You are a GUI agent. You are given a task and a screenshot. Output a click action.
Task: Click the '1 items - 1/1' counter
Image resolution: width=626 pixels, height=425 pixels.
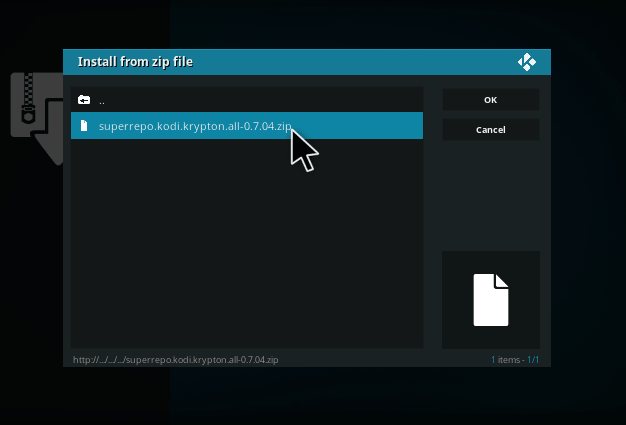[x=515, y=360]
